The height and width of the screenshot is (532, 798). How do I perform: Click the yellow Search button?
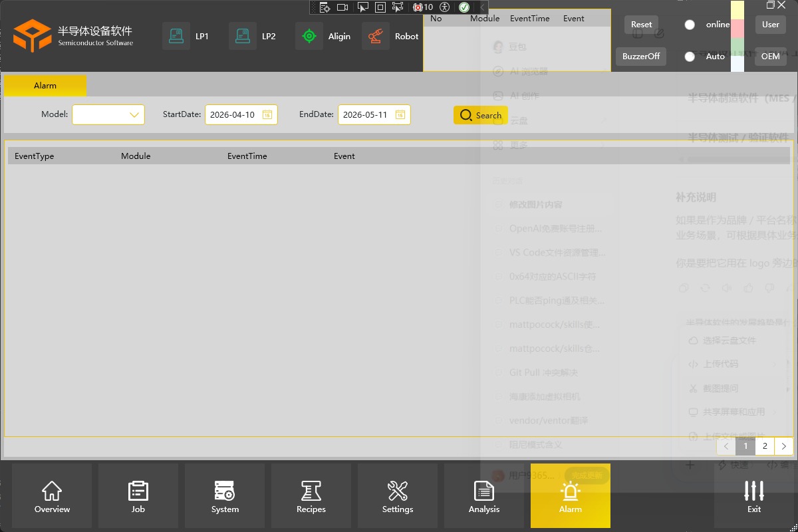pyautogui.click(x=481, y=115)
